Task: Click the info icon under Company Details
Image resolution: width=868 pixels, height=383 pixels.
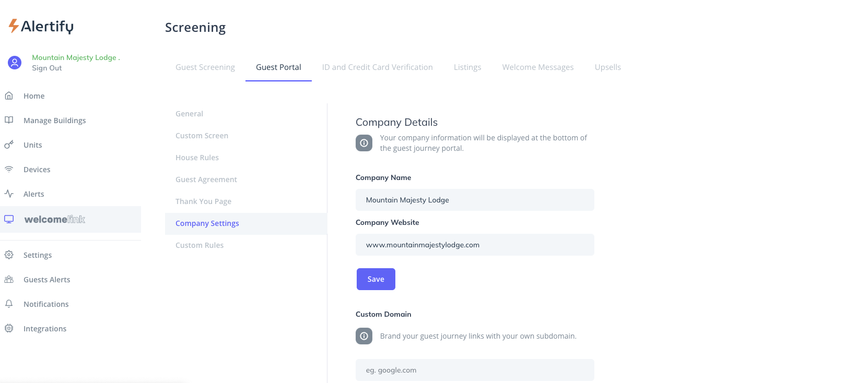Action: click(x=364, y=143)
